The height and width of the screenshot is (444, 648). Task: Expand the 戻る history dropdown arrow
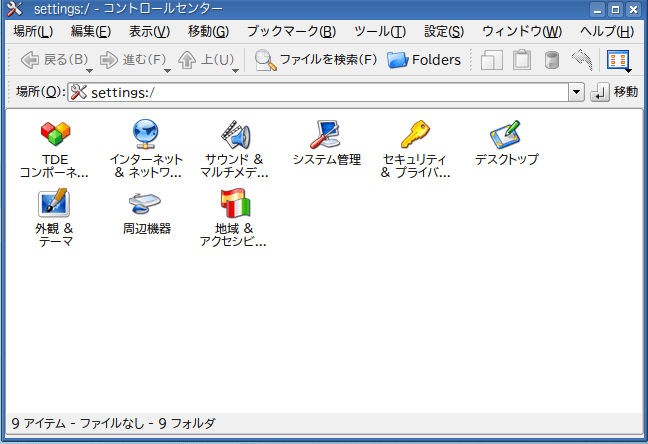pyautogui.click(x=89, y=71)
